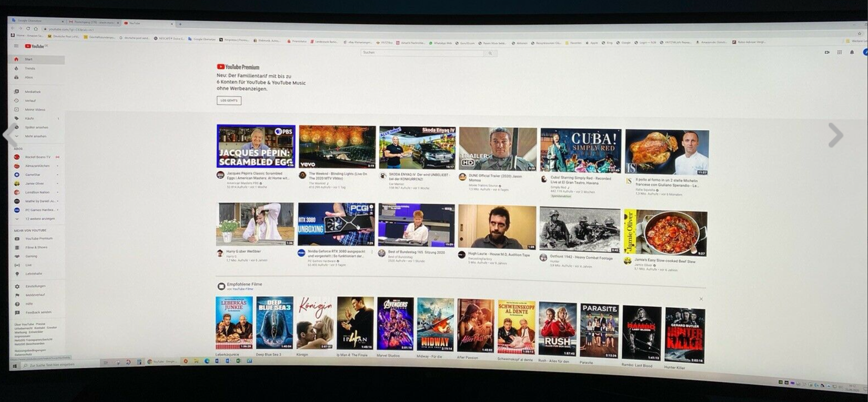Viewport: 868px width, 402px height.
Task: Open the NESCAFÉ Dolce bookmark
Action: pyautogui.click(x=169, y=38)
